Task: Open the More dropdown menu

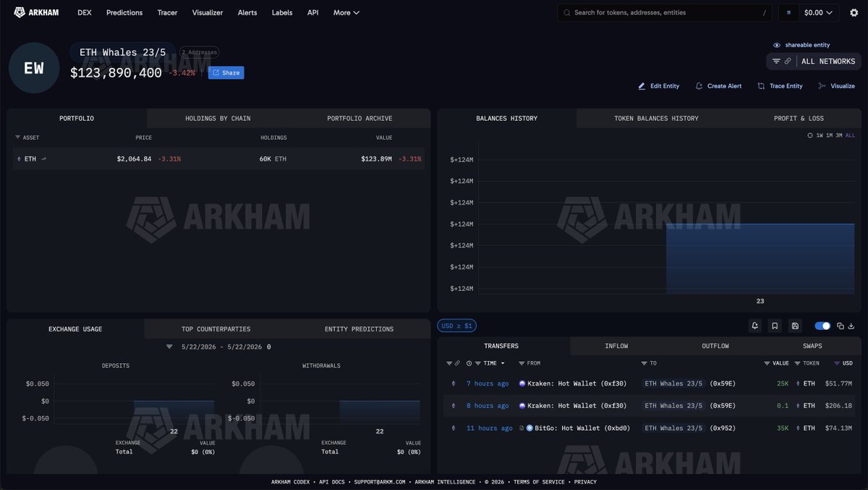Action: [346, 12]
